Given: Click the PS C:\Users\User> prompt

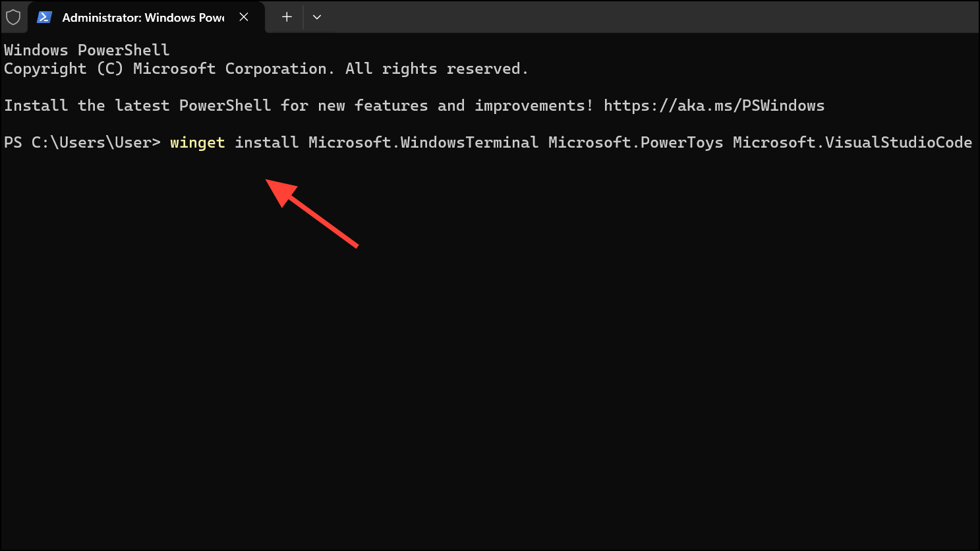Looking at the screenshot, I should tap(82, 142).
